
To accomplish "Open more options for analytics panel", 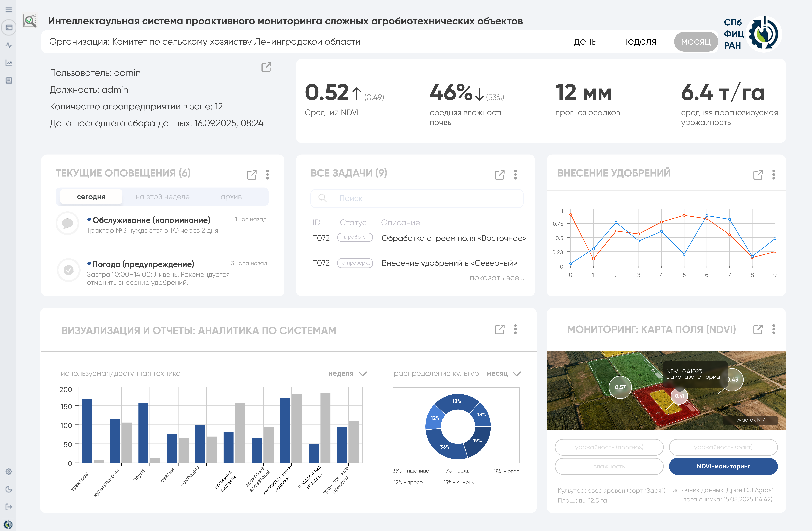I will [515, 329].
